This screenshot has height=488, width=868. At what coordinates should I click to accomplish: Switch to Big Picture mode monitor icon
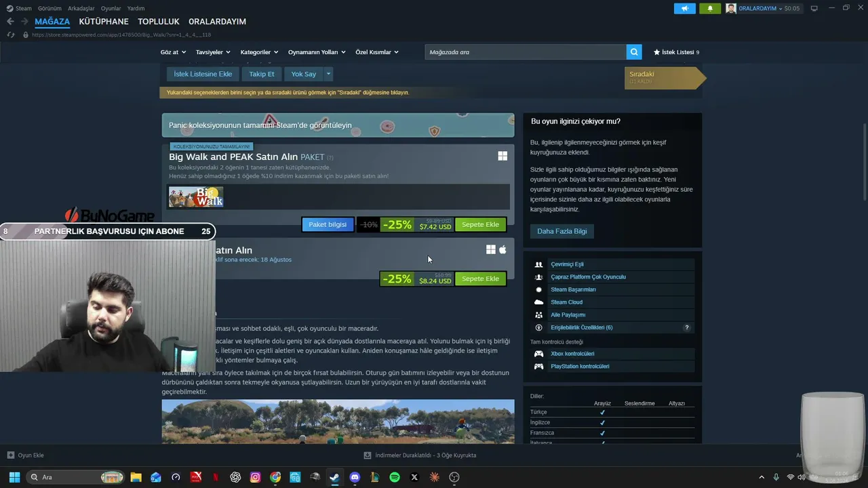click(814, 8)
